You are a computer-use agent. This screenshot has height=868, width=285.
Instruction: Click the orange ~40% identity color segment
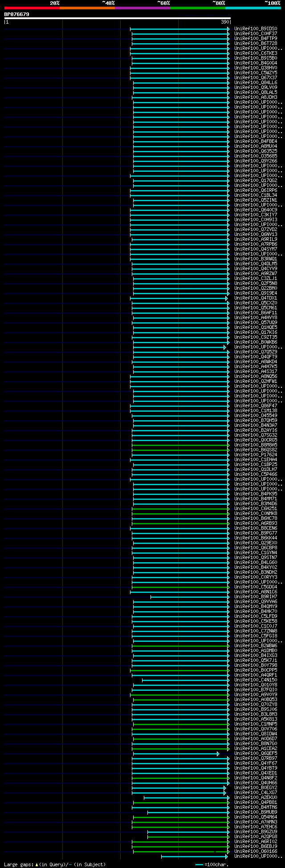(87, 8)
